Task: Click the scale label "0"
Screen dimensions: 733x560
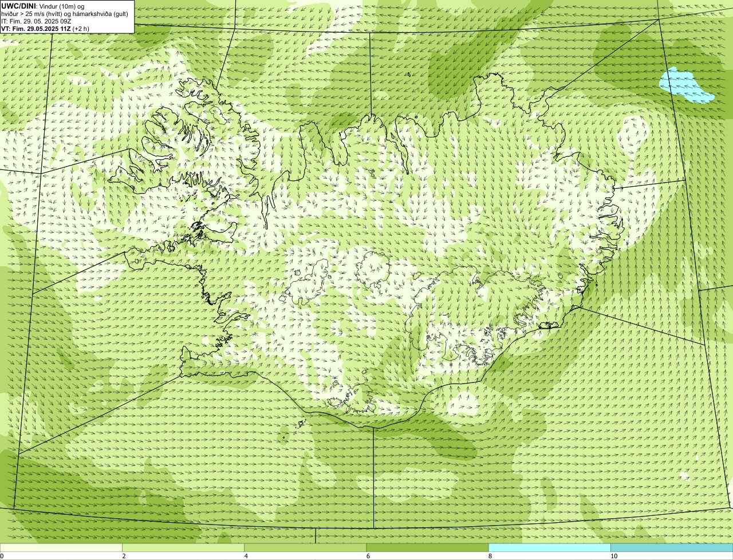Action: pos(2,556)
